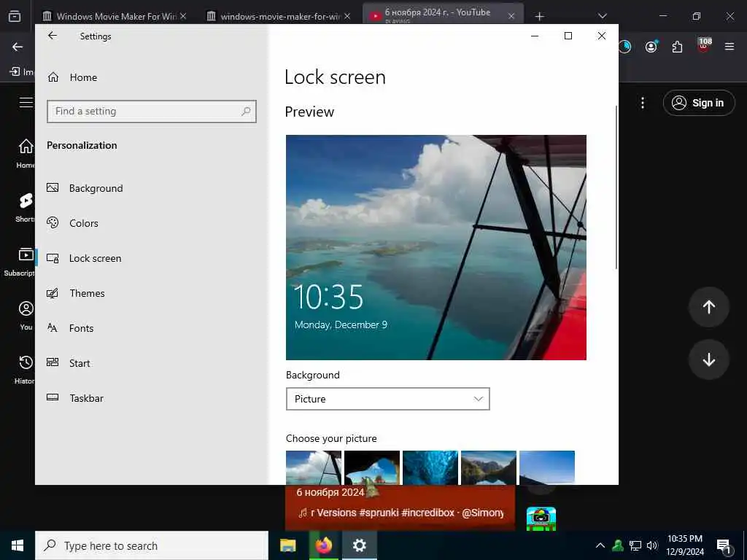747x560 pixels.
Task: Open YouTube Subscriptions in sidebar
Action: (20, 262)
